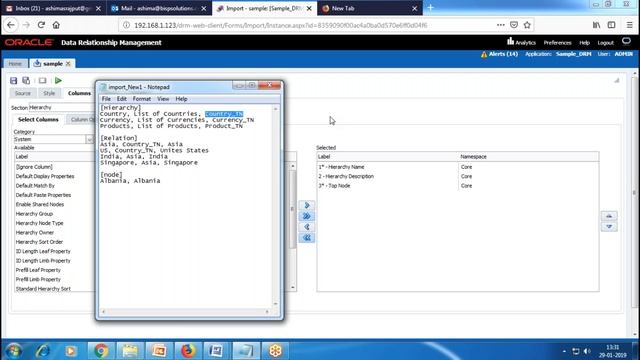Click highlighted Country_TN text in Notepad
The height and width of the screenshot is (360, 640).
pos(224,114)
